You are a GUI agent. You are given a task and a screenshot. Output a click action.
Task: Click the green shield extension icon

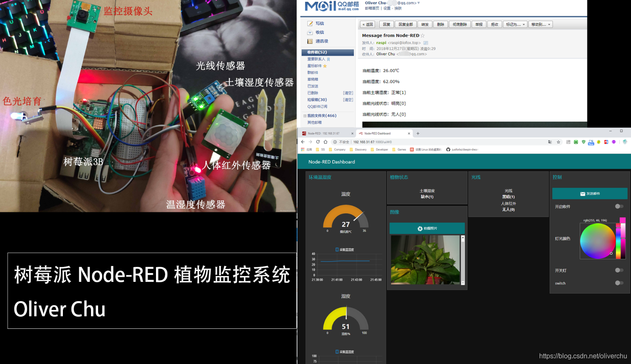pos(583,142)
